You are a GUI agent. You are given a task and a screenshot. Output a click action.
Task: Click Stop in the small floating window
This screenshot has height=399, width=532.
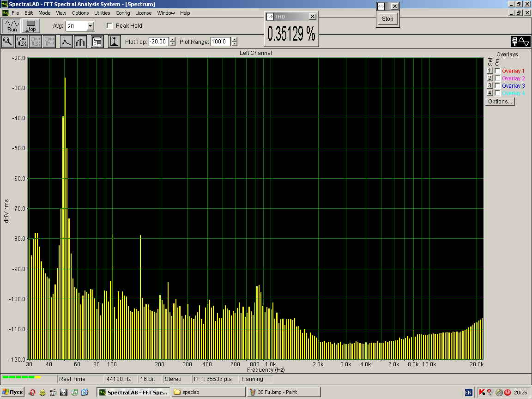click(387, 18)
